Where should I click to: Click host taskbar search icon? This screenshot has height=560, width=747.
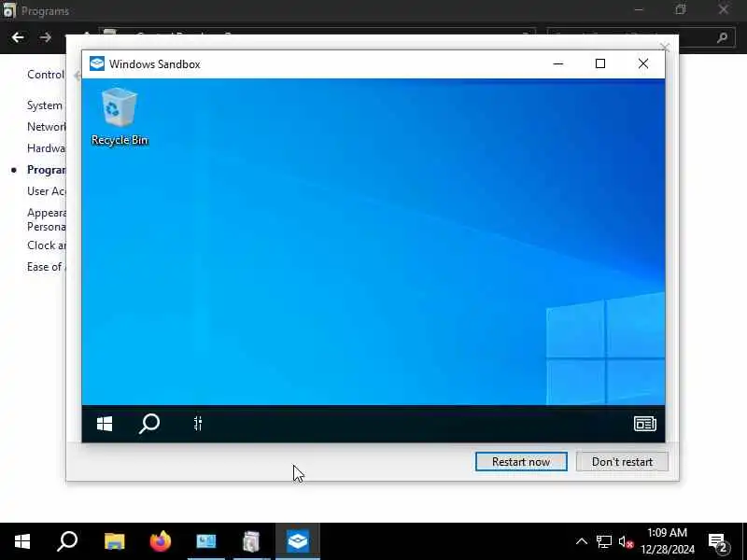click(67, 541)
